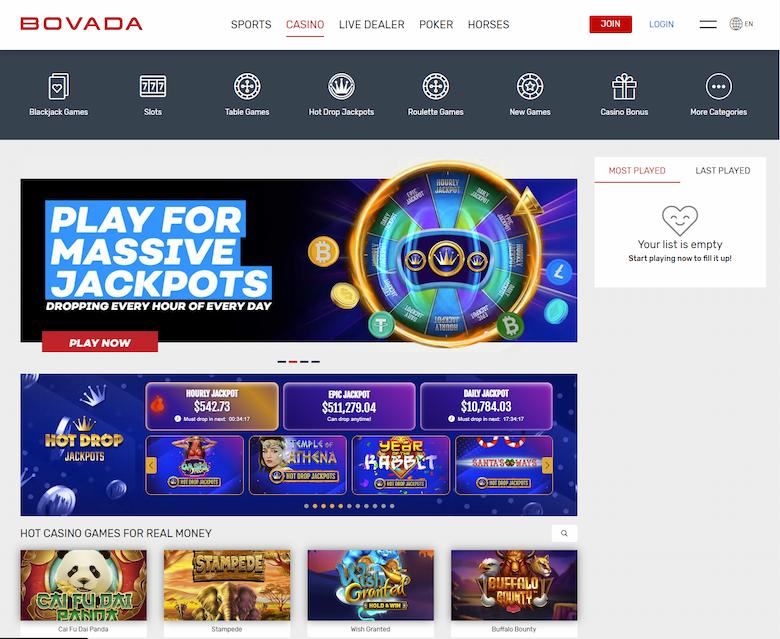
Task: Select the Most Played tab
Action: click(x=637, y=171)
